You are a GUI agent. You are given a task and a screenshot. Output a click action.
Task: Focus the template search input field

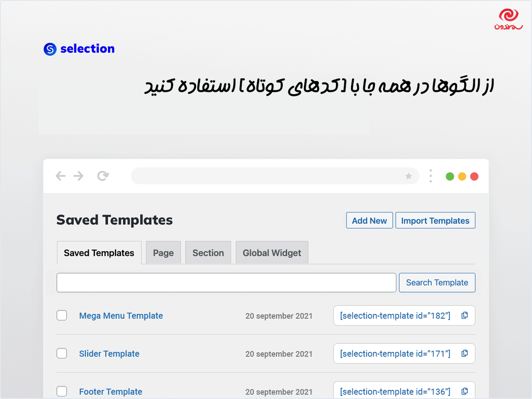[x=226, y=283]
